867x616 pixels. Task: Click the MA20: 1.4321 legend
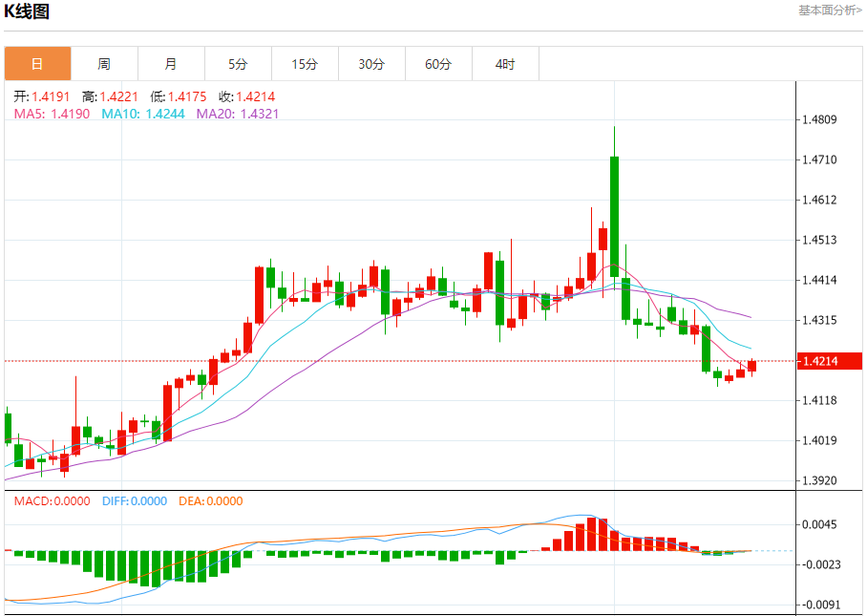(x=238, y=114)
